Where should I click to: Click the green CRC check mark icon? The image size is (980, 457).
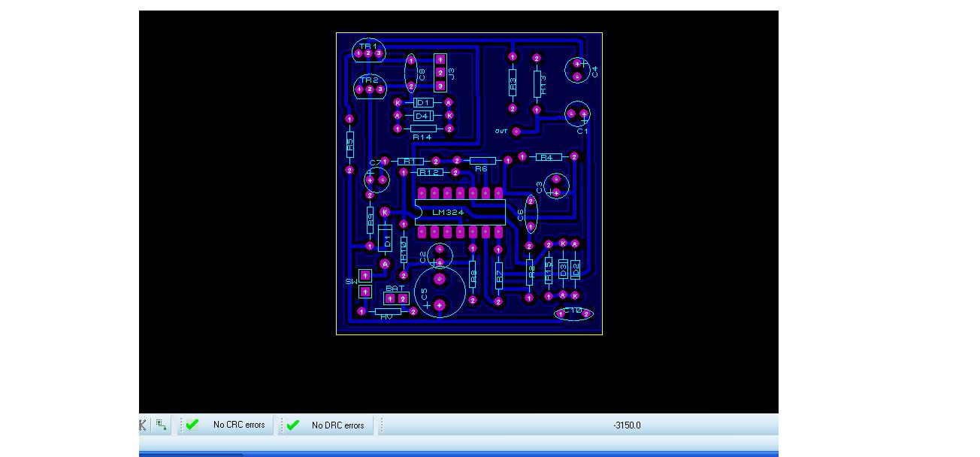click(192, 425)
